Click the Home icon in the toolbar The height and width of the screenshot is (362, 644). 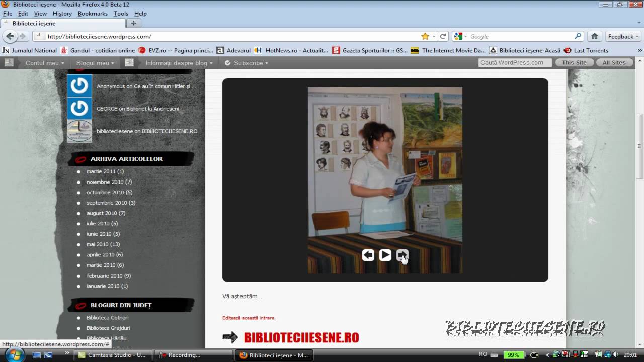pos(595,36)
